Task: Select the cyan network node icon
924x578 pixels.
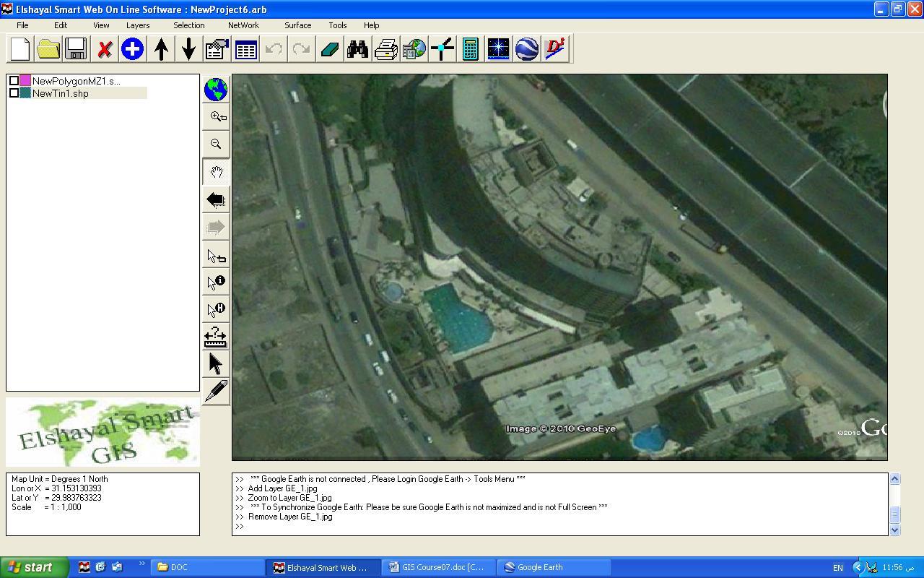Action: point(442,49)
